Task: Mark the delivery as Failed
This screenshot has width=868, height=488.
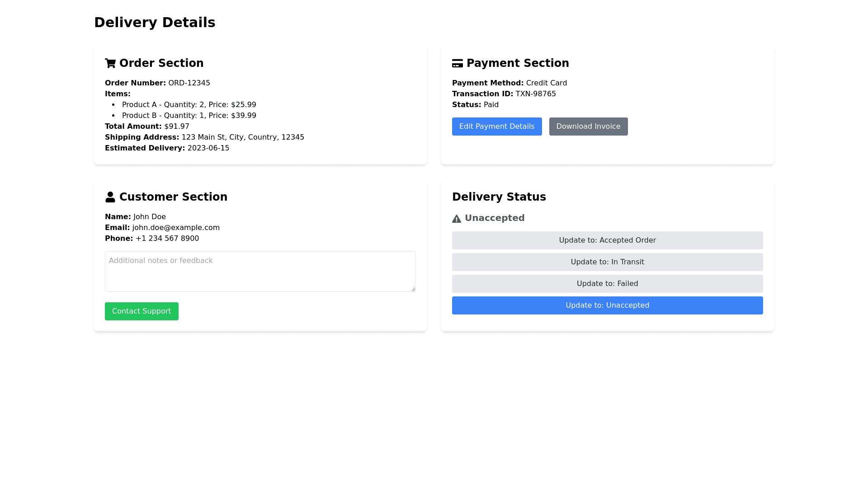Action: tap(607, 284)
